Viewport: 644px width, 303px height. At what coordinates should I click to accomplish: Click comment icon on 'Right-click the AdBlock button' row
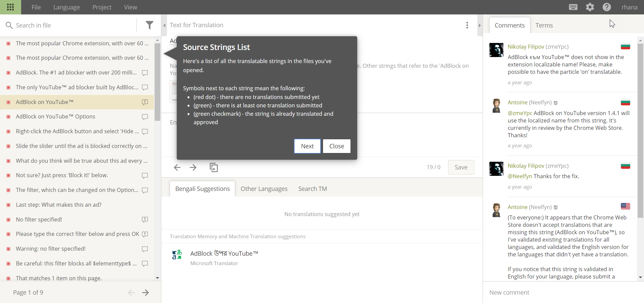(x=145, y=132)
